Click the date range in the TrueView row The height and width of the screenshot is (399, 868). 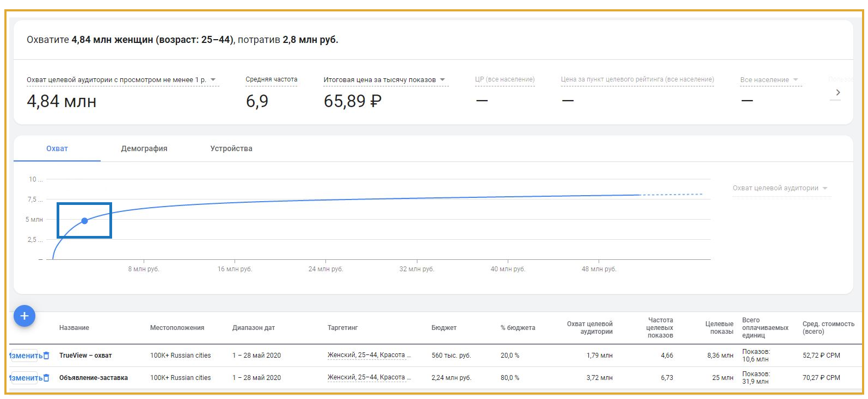pyautogui.click(x=257, y=356)
